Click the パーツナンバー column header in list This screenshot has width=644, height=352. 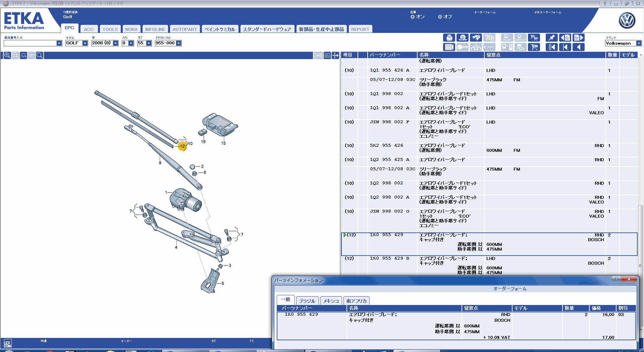pyautogui.click(x=392, y=55)
